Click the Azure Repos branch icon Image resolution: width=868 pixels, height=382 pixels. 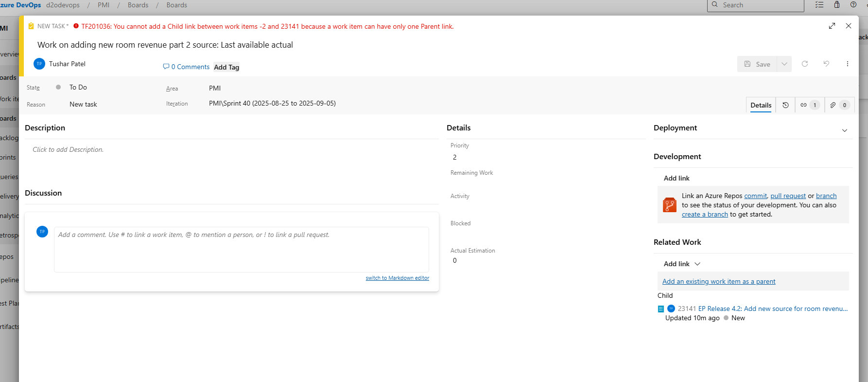tap(670, 205)
